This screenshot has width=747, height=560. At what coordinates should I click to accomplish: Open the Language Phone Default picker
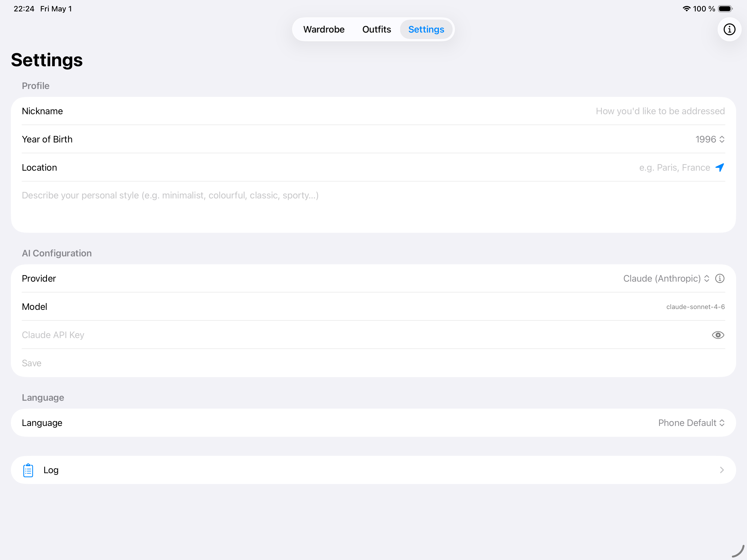(x=691, y=423)
